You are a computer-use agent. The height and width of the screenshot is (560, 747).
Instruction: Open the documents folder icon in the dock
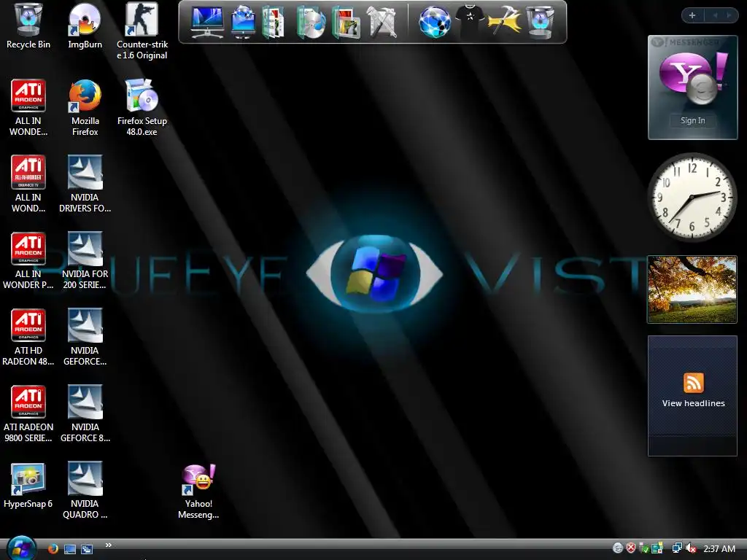pyautogui.click(x=274, y=22)
